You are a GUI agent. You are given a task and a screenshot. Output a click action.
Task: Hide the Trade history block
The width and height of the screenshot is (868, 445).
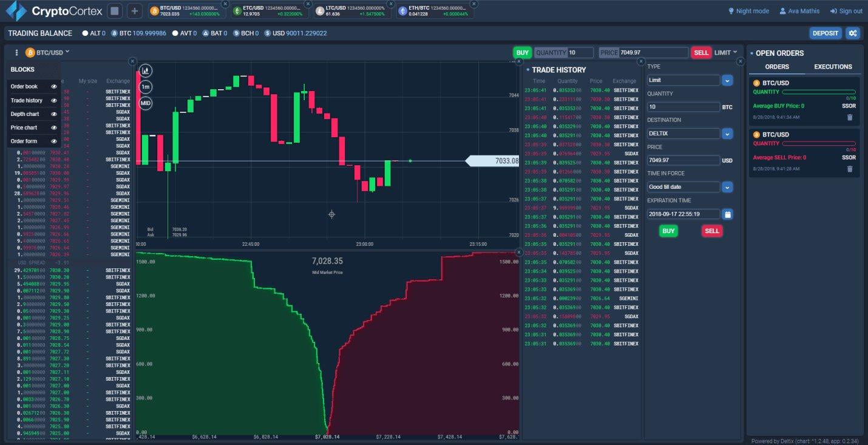coord(54,100)
